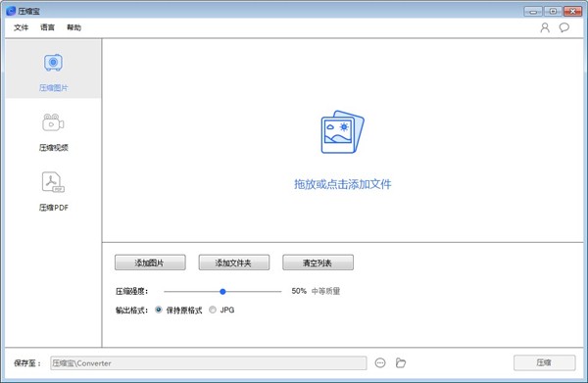Browse for save path with the ellipsis icon

[x=380, y=362]
